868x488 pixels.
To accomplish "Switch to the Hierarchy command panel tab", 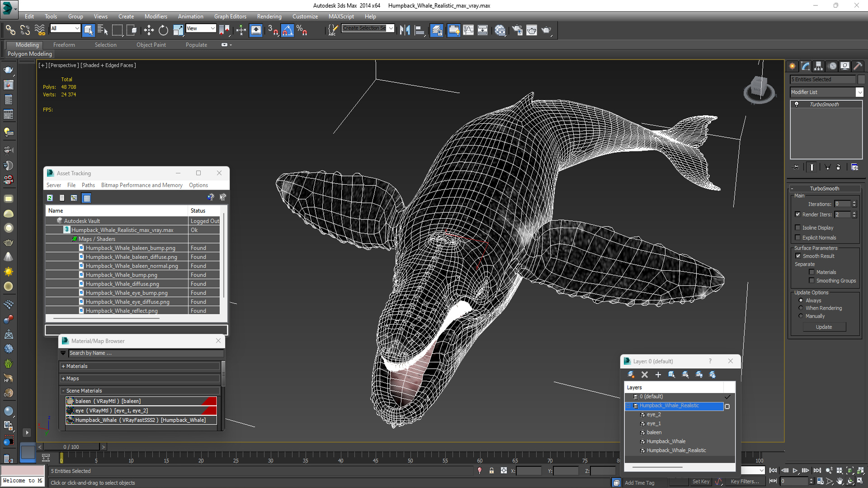I will coord(819,66).
